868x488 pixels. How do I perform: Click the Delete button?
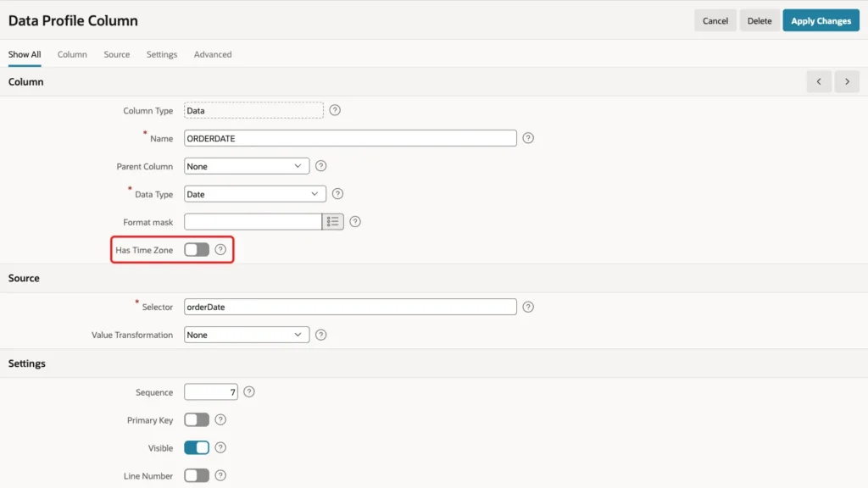759,20
